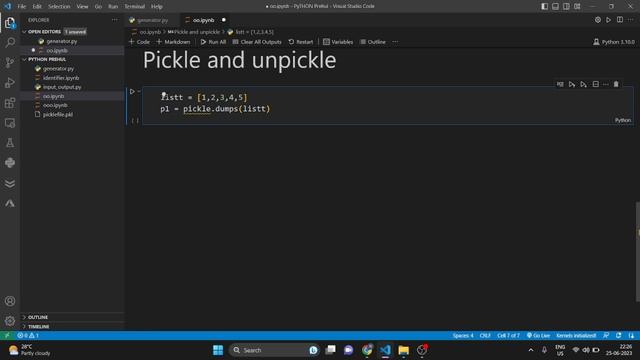Delete the cell with trash icon
The image size is (640, 360).
coord(616,84)
